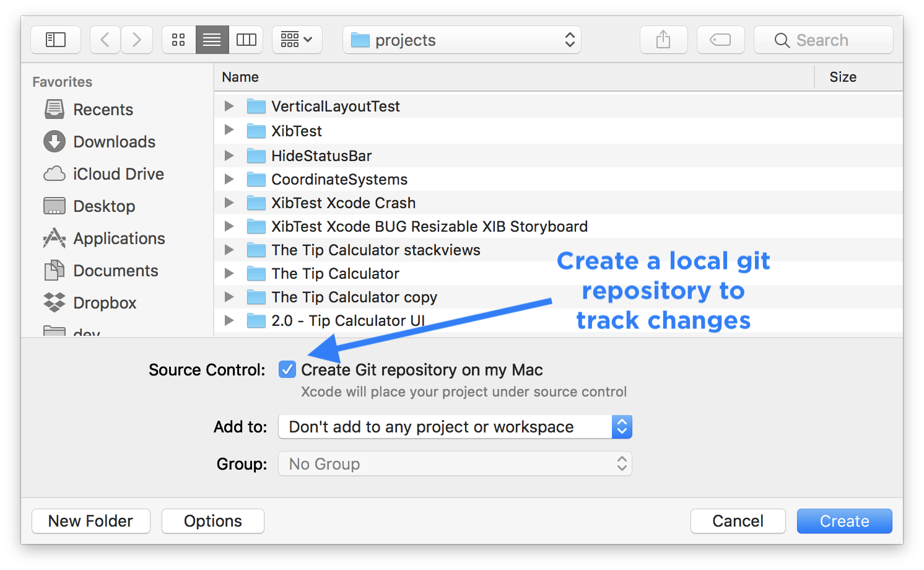Open the projects folder dropdown

461,39
